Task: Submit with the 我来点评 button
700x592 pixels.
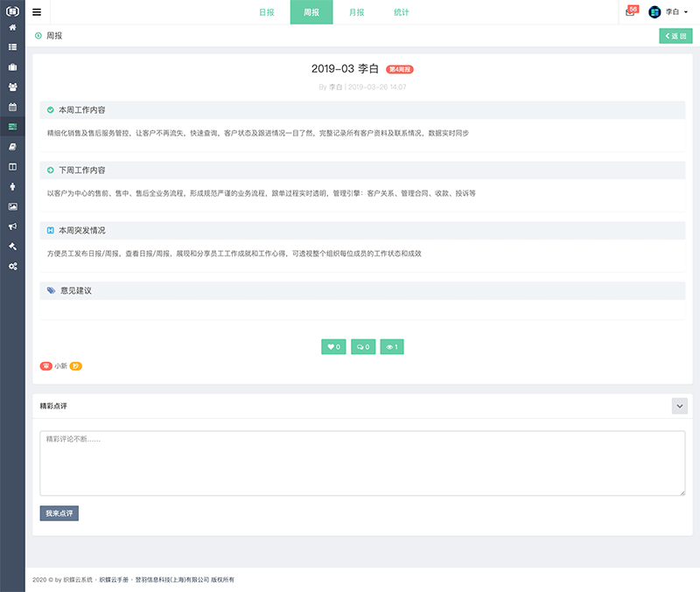Action: click(x=59, y=513)
